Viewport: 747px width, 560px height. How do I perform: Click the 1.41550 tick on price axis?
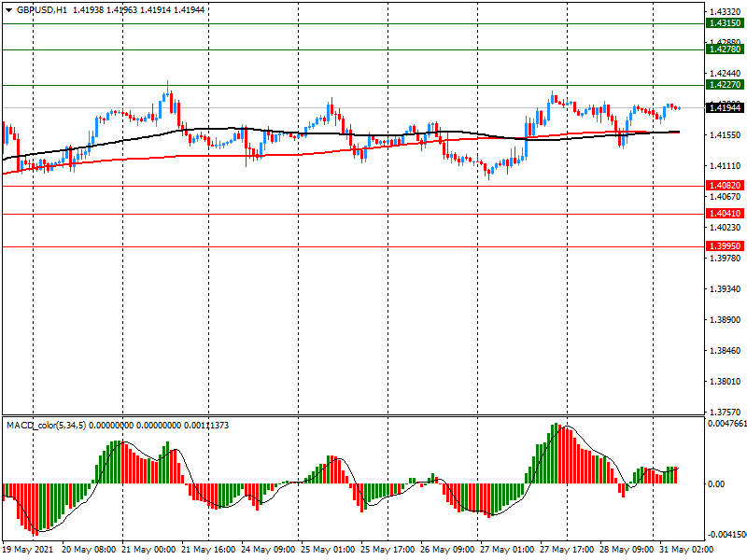click(x=726, y=135)
